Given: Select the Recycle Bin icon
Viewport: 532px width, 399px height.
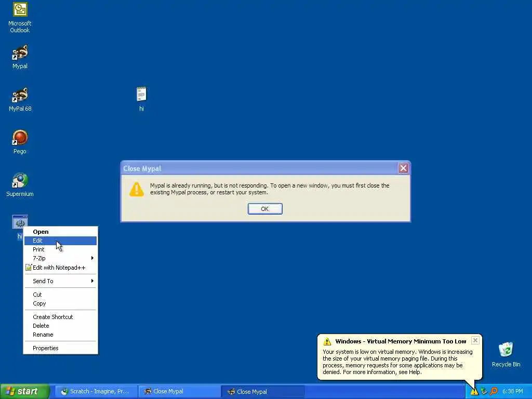Looking at the screenshot, I should (506, 350).
